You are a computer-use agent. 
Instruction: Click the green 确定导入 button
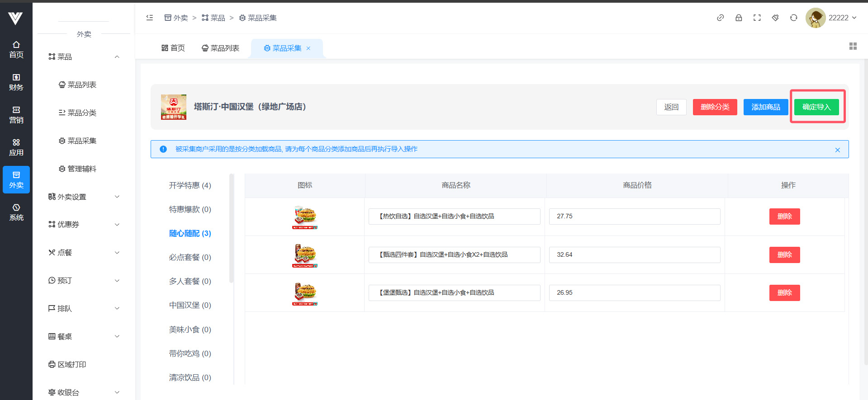[x=816, y=107]
